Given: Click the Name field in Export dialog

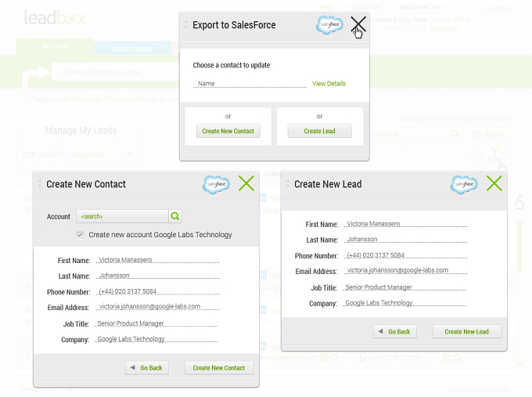Looking at the screenshot, I should click(250, 84).
